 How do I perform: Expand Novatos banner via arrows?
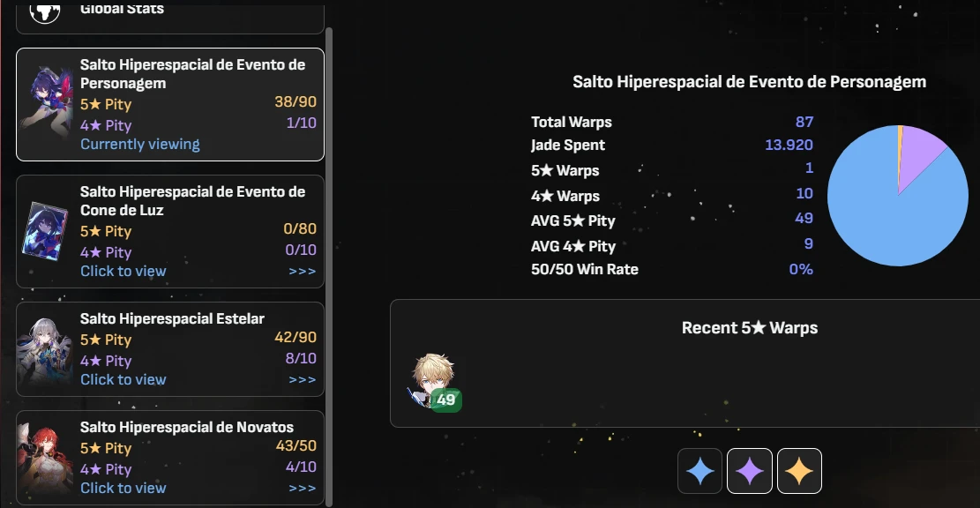coord(303,488)
